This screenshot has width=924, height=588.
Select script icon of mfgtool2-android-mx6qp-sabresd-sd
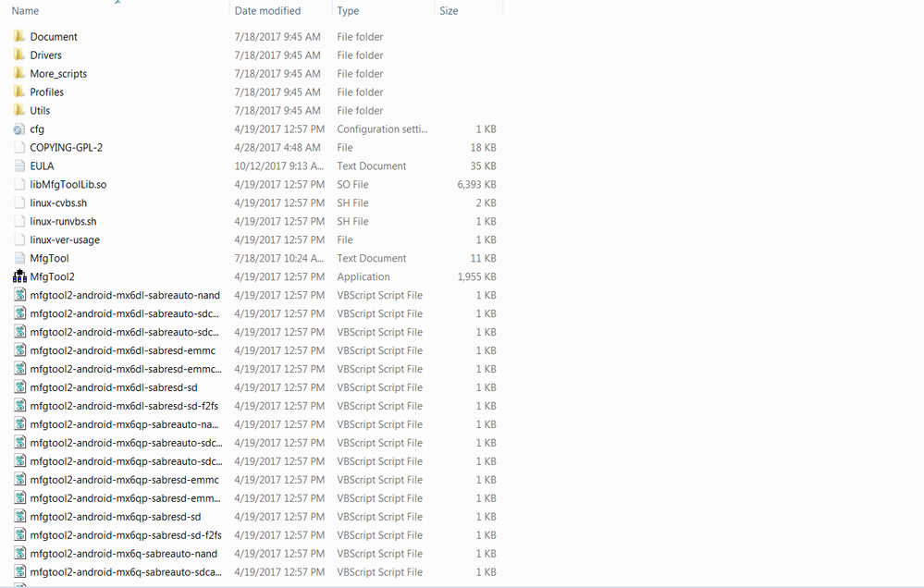point(20,517)
